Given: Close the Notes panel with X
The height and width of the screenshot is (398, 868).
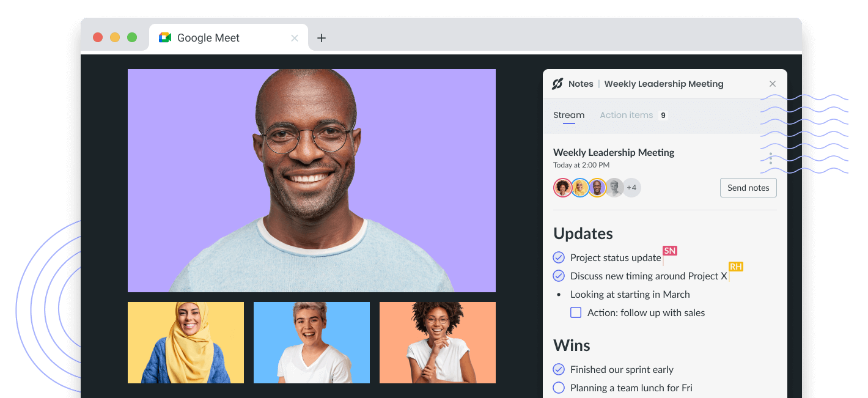Looking at the screenshot, I should pyautogui.click(x=773, y=84).
